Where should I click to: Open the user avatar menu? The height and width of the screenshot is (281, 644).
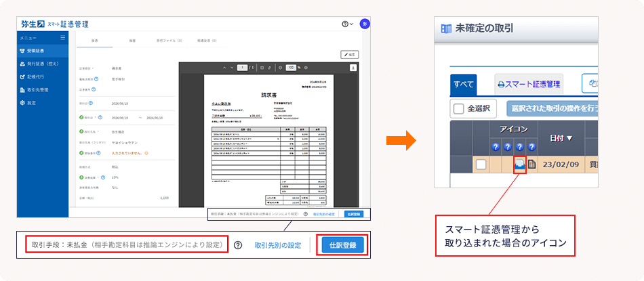365,24
